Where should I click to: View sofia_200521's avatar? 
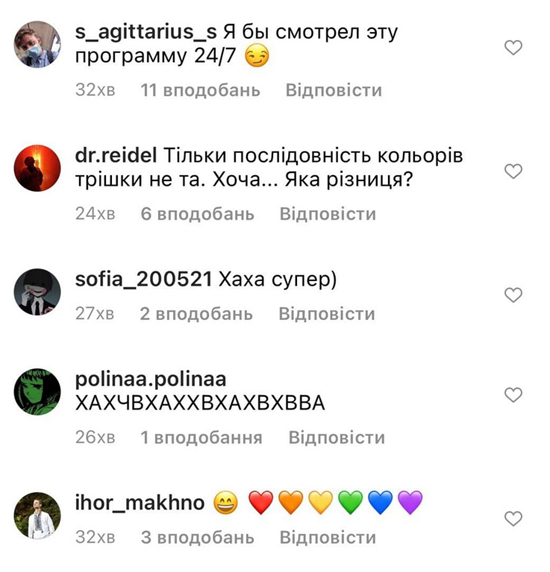point(37,292)
